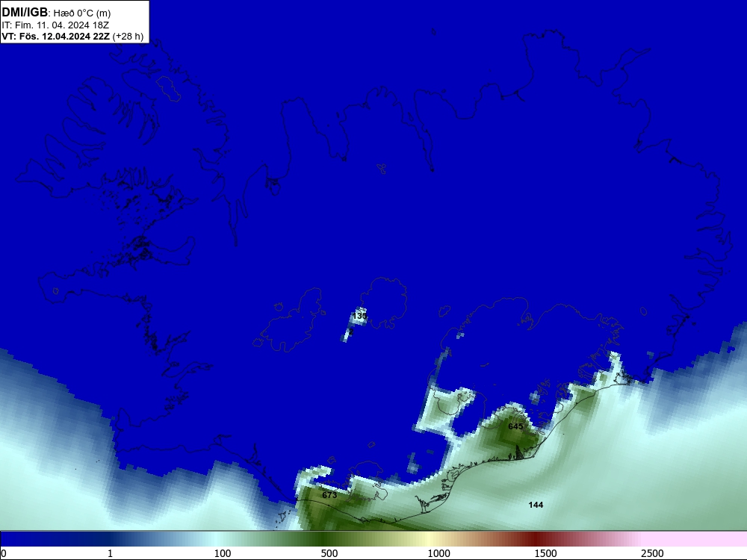
Task: Click the 135 value near the glacier
Action: (x=360, y=316)
